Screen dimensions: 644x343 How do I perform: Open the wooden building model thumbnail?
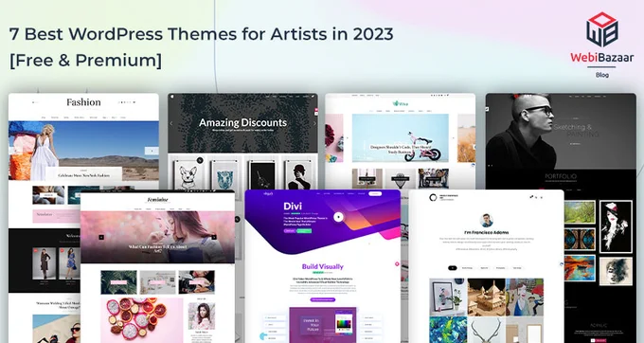[x=486, y=297]
